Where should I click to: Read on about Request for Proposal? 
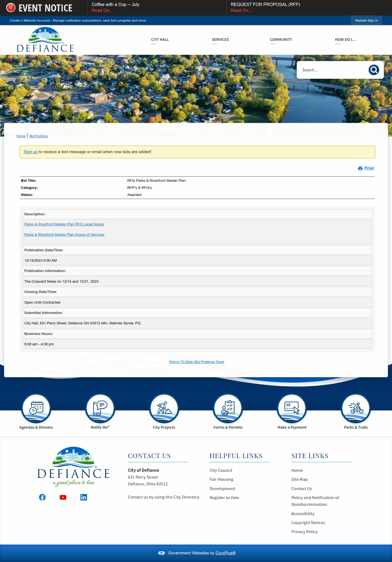click(x=241, y=11)
